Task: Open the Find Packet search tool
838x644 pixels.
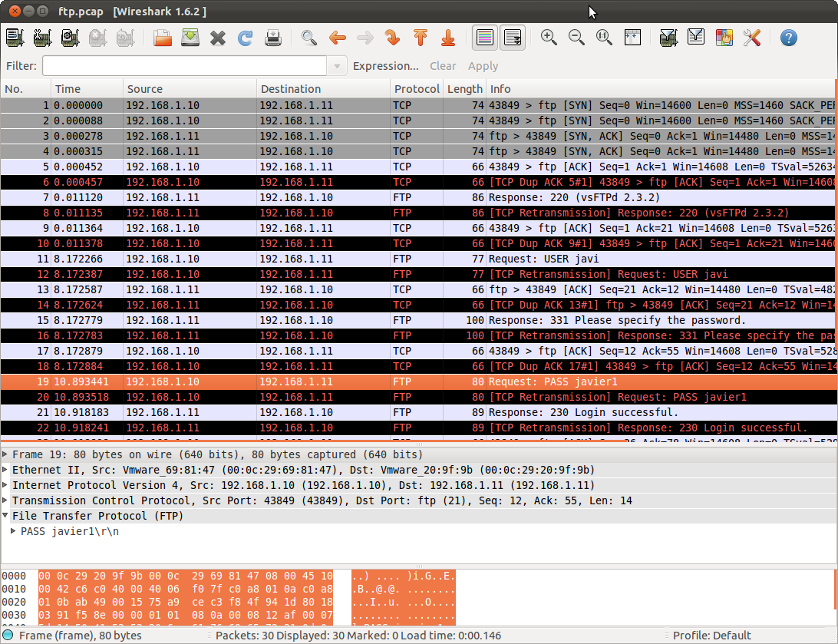Action: coord(309,37)
